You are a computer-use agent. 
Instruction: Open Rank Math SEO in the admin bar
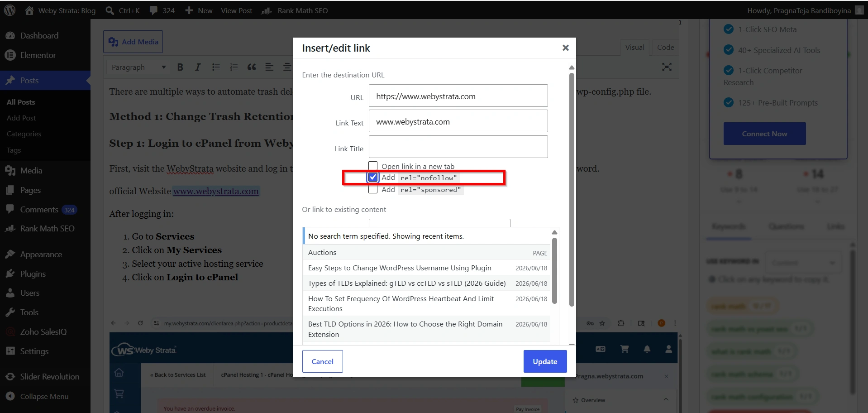point(295,10)
